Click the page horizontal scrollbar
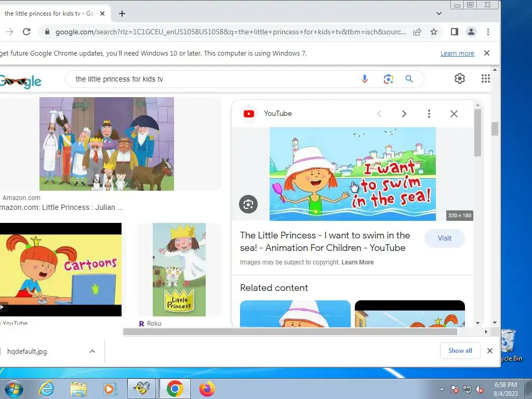 click(290, 332)
